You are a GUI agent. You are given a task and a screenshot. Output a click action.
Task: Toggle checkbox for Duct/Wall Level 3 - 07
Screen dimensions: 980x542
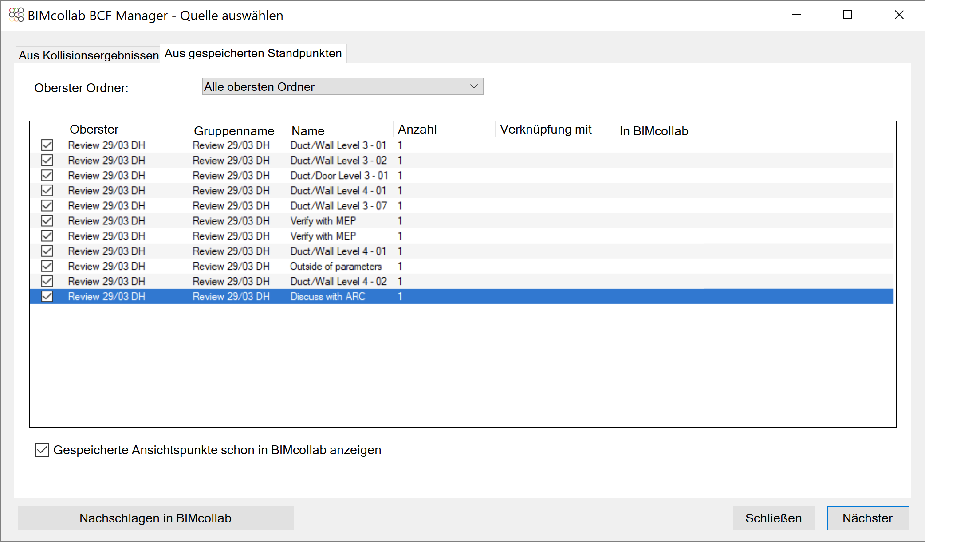click(x=47, y=206)
